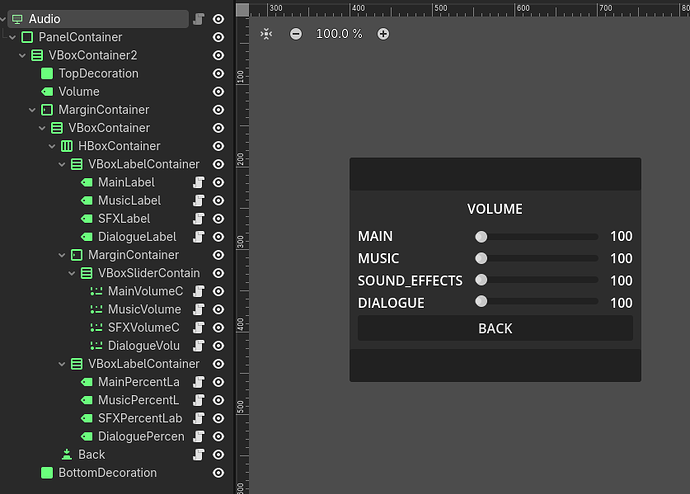This screenshot has width=690, height=494.
Task: Center the view with the crosshair icon
Action: [x=266, y=34]
